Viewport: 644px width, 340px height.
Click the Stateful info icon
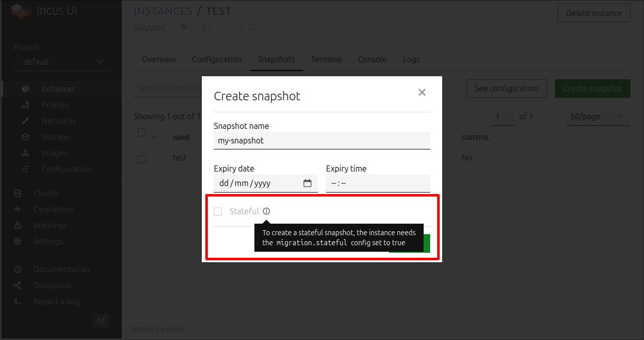point(266,211)
